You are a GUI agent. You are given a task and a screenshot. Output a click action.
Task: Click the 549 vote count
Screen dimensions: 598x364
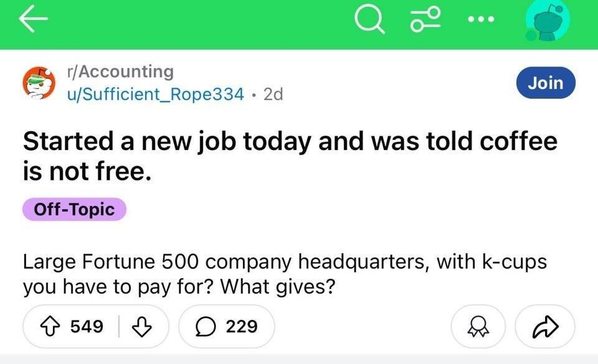pos(86,326)
